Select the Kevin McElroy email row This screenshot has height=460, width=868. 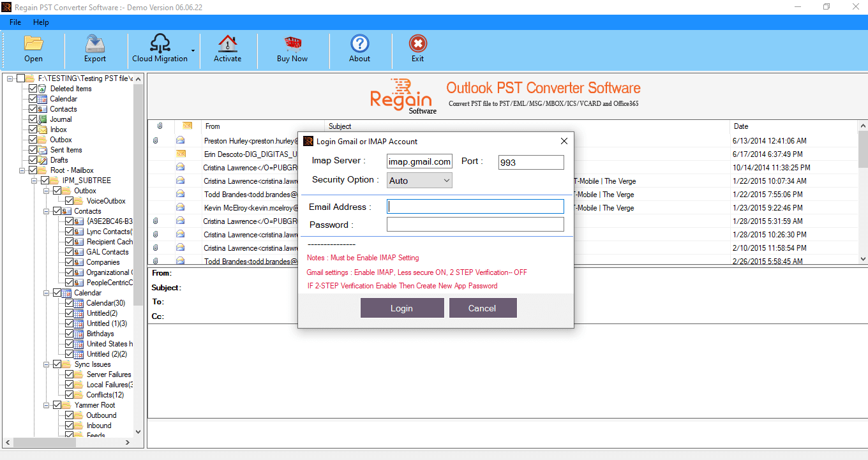coord(503,207)
